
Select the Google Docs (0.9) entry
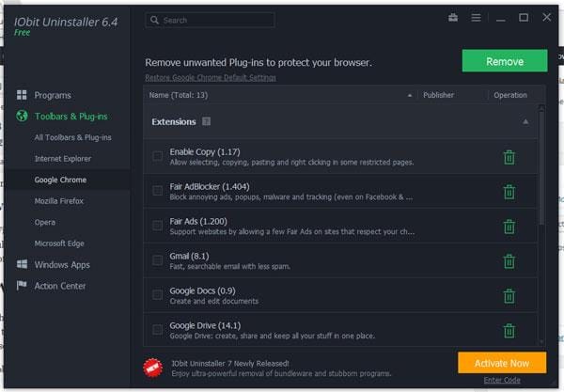click(340, 295)
